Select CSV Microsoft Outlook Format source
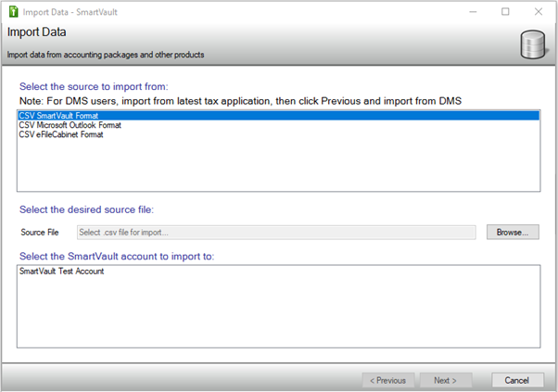The height and width of the screenshot is (392, 558). tap(70, 125)
